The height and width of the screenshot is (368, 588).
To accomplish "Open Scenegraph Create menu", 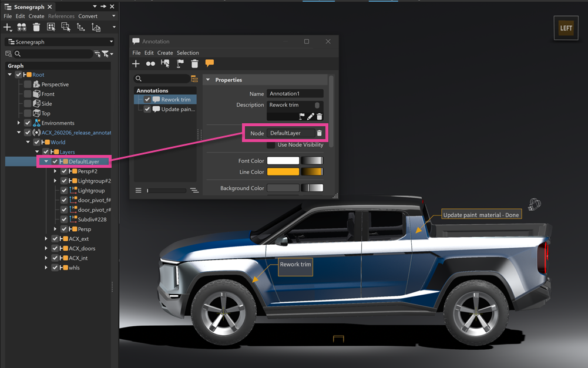I will tap(36, 16).
